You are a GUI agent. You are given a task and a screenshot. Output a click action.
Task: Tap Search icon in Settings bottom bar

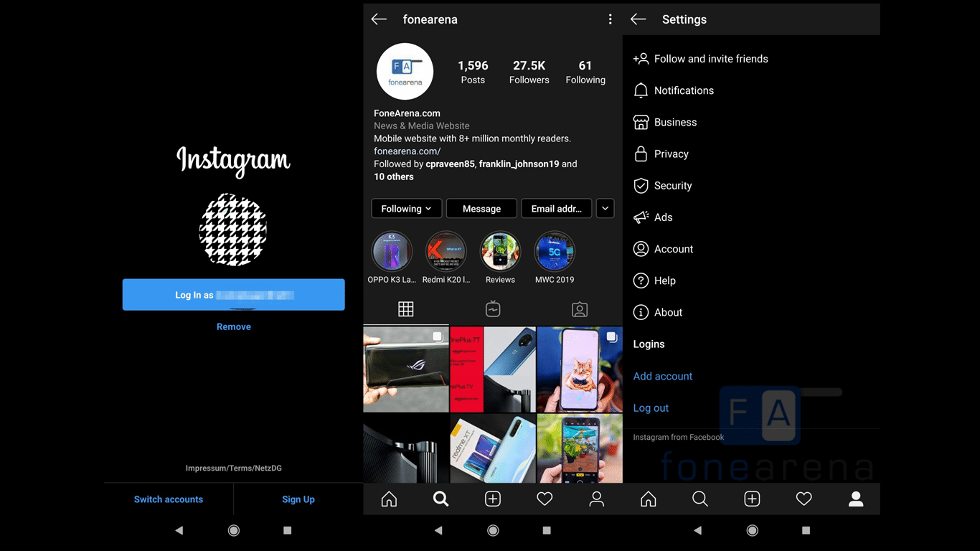pos(700,499)
